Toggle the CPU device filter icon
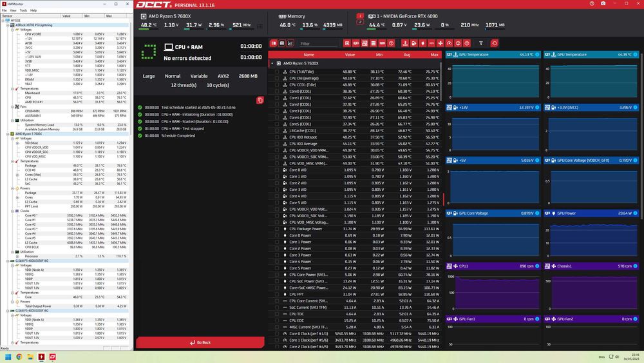 point(347,43)
